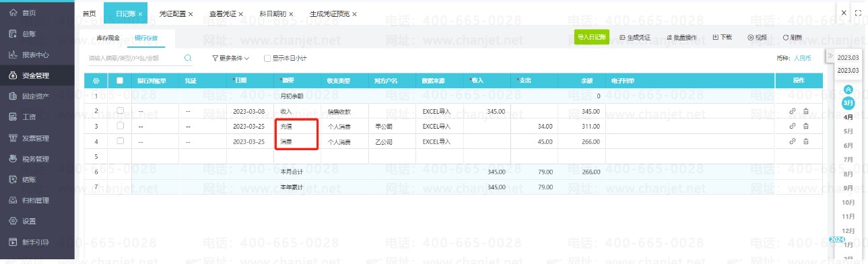Click the 首页 home icon in sidebar
868x264 pixels.
point(12,13)
